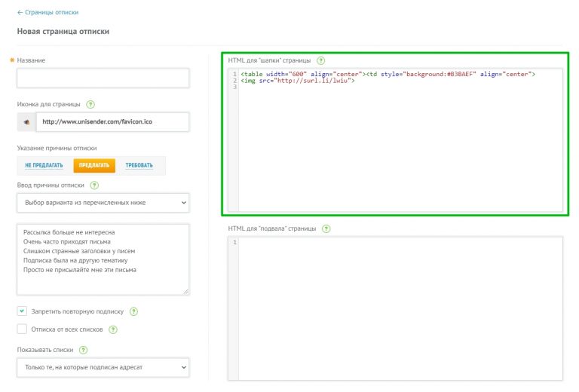The image size is (579, 392).
Task: Click inside header HTML code editor
Action: [x=396, y=140]
